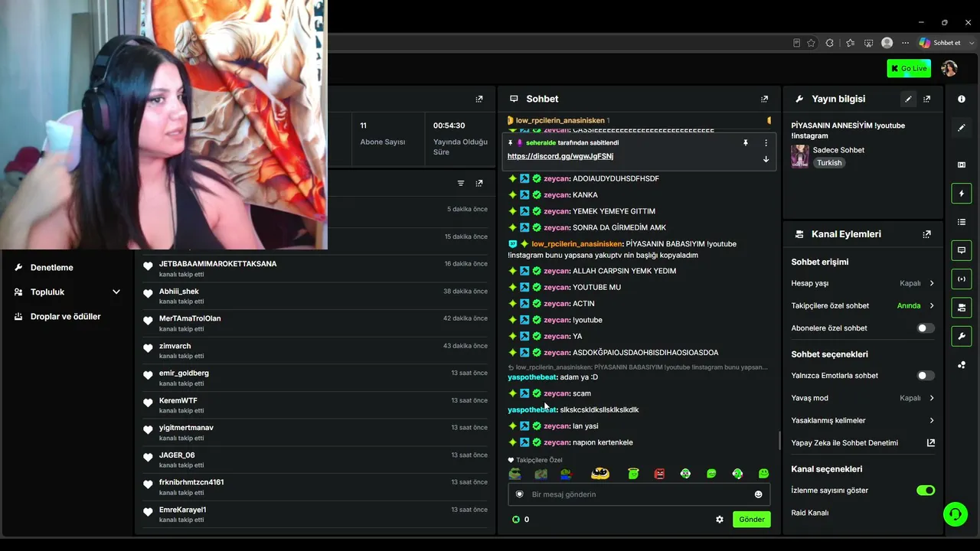
Task: Open browser favorites star-list icon
Action: pos(849,43)
